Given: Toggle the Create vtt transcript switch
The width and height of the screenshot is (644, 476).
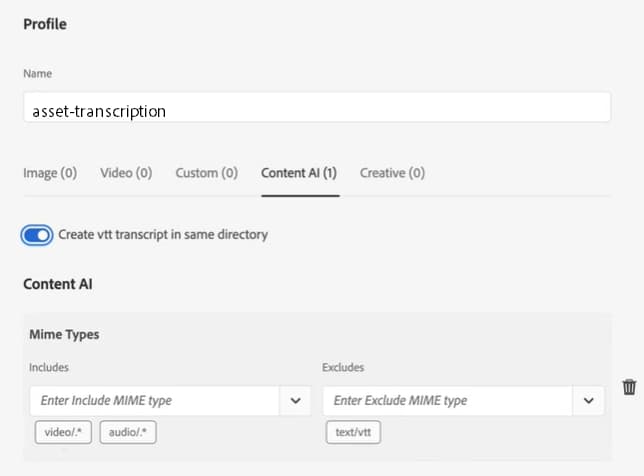Looking at the screenshot, I should point(37,235).
